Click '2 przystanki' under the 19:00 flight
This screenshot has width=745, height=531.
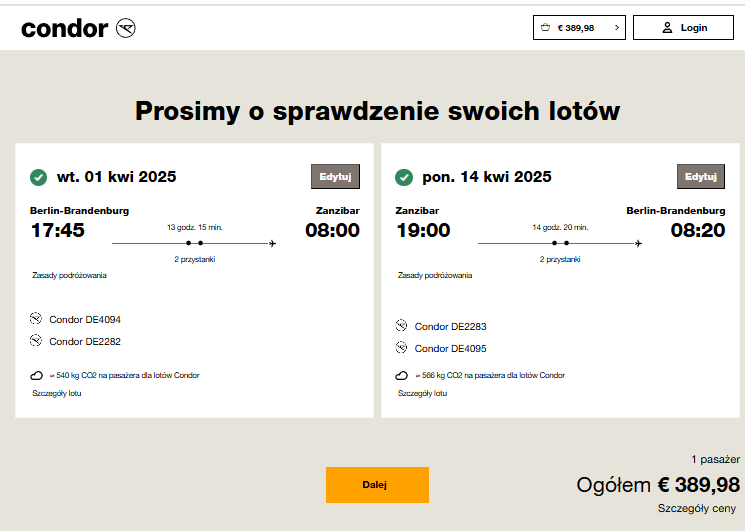coord(560,259)
